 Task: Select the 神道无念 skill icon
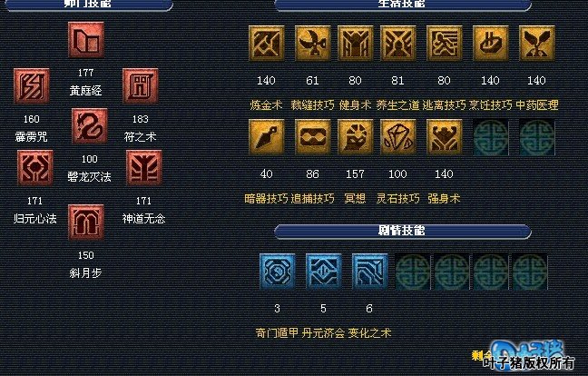(x=144, y=168)
